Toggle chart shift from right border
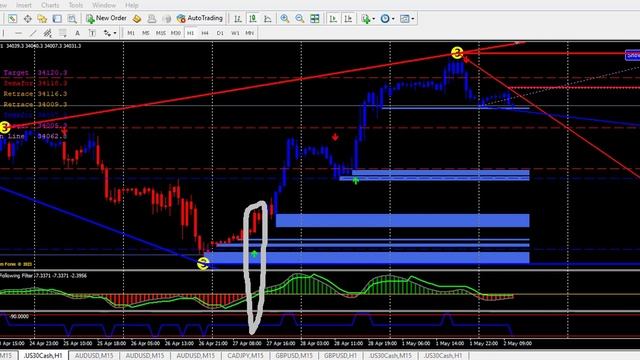 348,18
